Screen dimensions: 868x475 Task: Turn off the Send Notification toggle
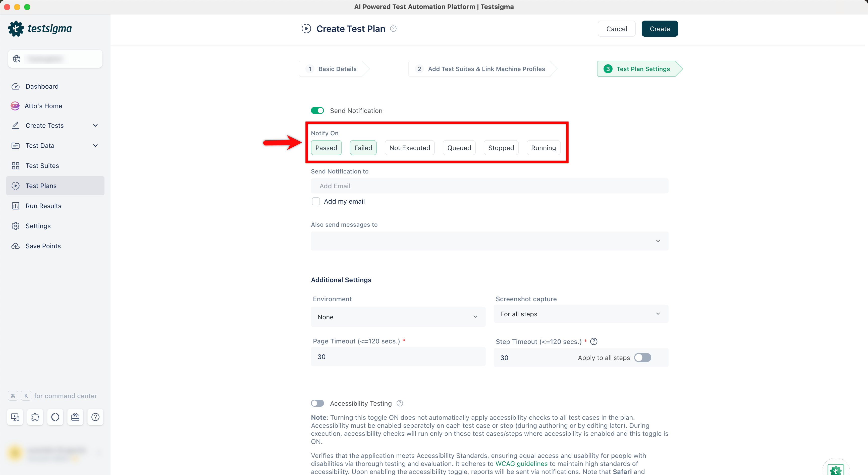(317, 111)
